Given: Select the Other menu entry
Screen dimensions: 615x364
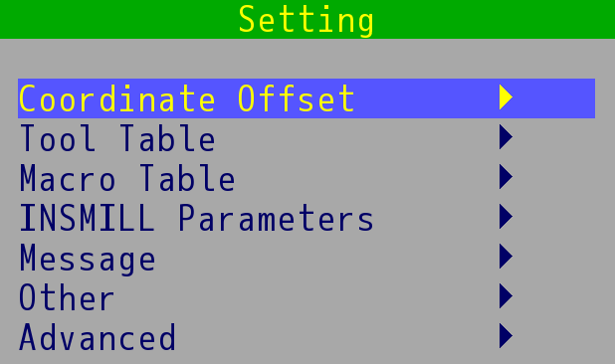Looking at the screenshot, I should 307,297.
